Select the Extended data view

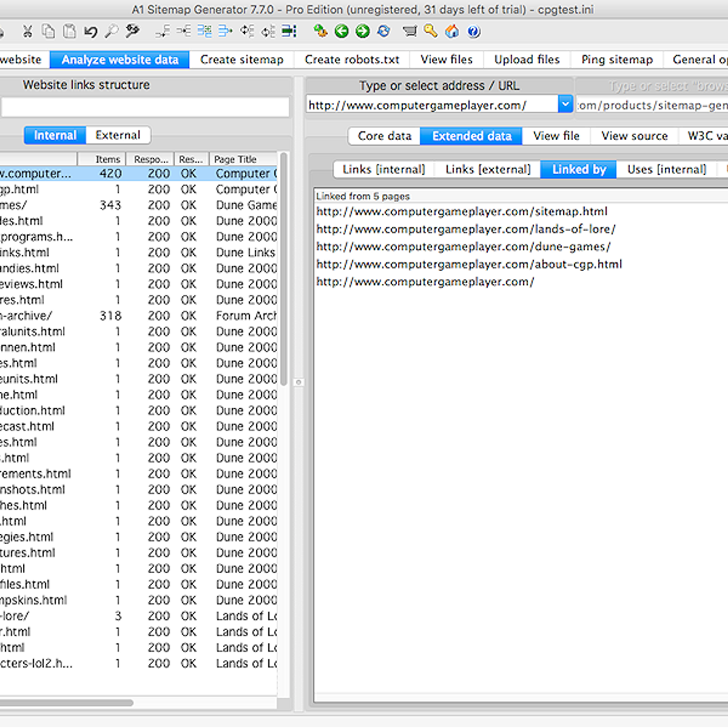pos(472,136)
